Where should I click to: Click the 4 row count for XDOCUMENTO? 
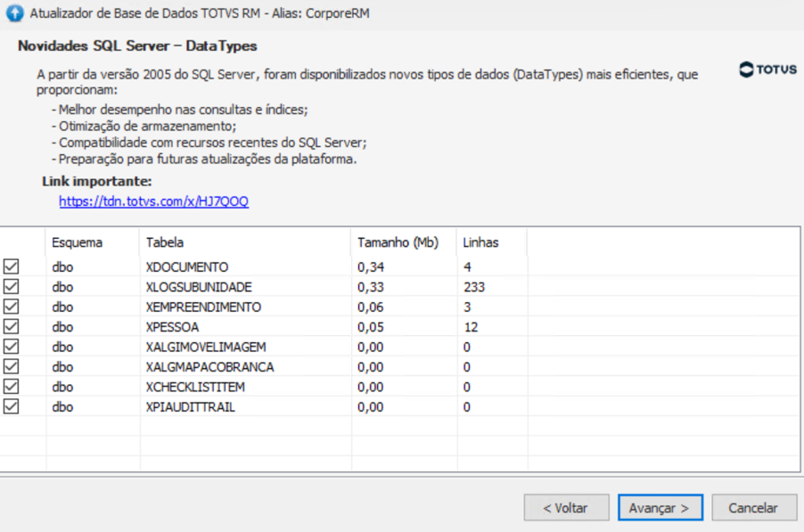tap(467, 267)
